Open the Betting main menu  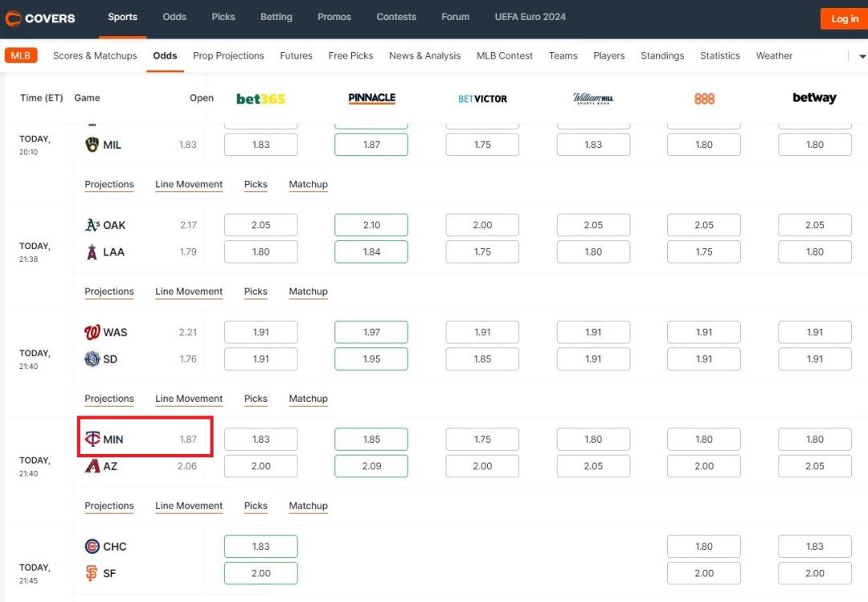click(x=276, y=17)
